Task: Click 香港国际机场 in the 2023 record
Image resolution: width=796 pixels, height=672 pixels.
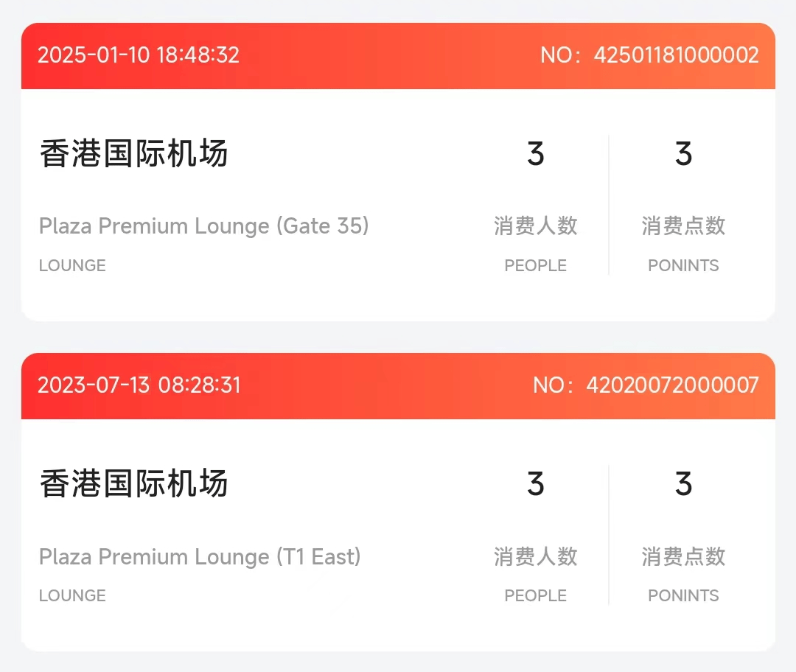Action: (133, 484)
